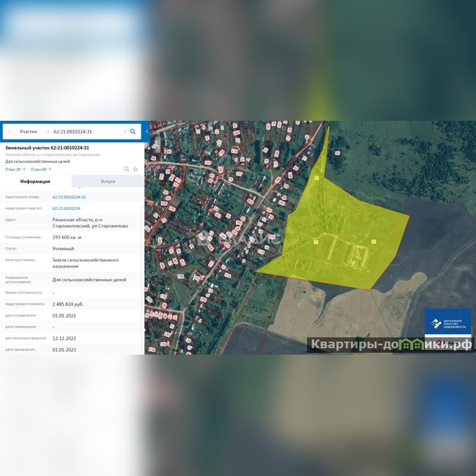Select the Информация tab
Image resolution: width=476 pixels, height=476 pixels.
(36, 181)
